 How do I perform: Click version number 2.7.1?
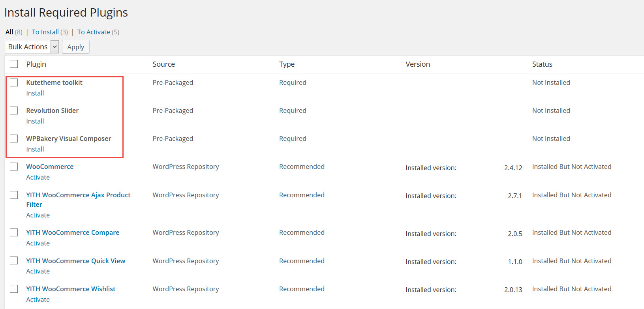pos(515,196)
